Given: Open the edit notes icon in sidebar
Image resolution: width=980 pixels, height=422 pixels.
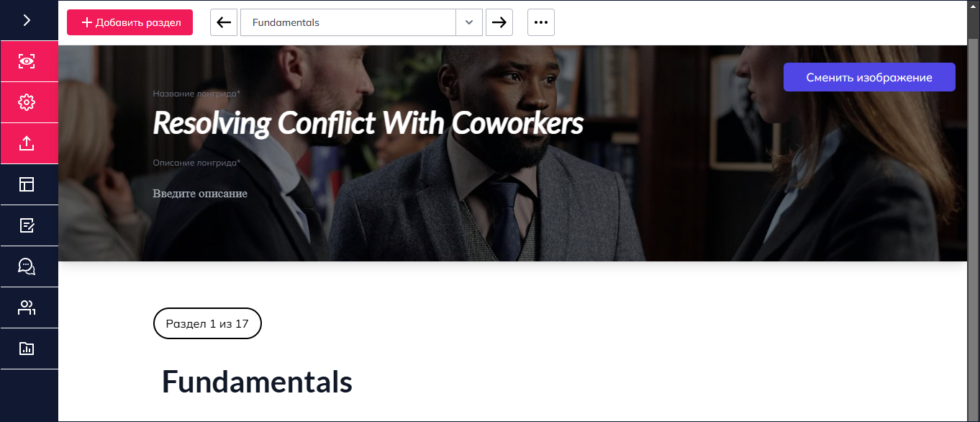Looking at the screenshot, I should click(x=27, y=225).
